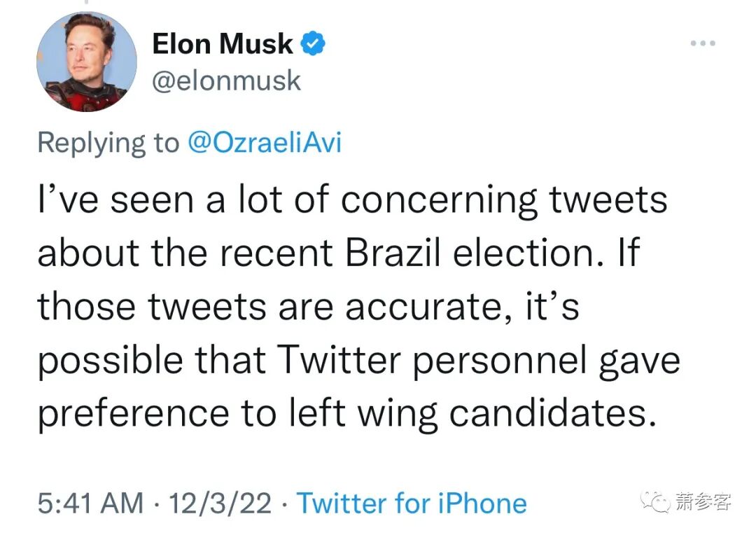Click the 5:41 AM timestamp
This screenshot has width=756, height=535.
click(90, 503)
